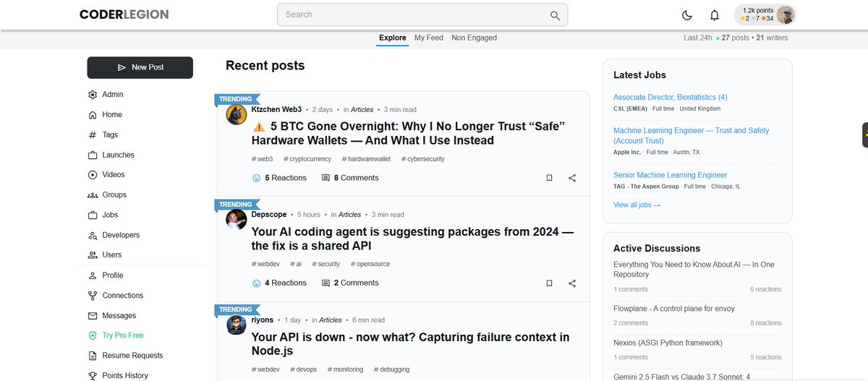This screenshot has width=868, height=381.
Task: Open the notifications bell
Action: click(715, 15)
